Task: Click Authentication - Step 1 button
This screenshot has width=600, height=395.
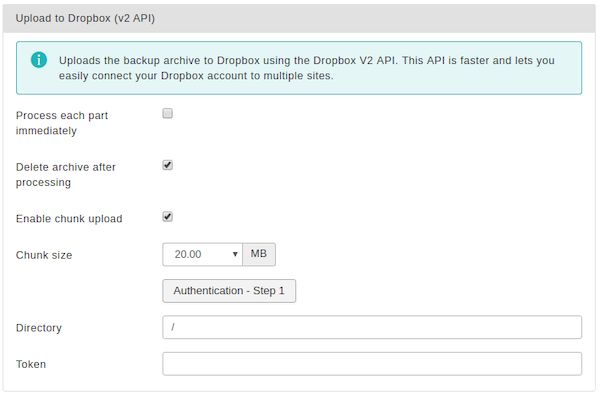Action: click(x=229, y=291)
